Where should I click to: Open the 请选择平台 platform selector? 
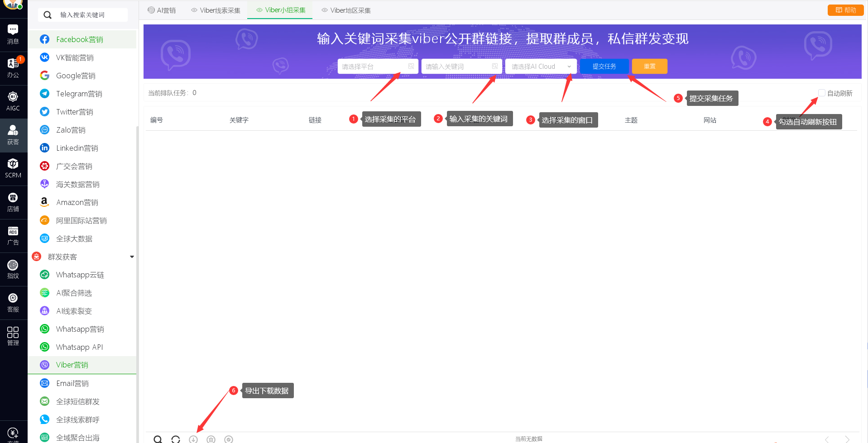[x=378, y=67]
